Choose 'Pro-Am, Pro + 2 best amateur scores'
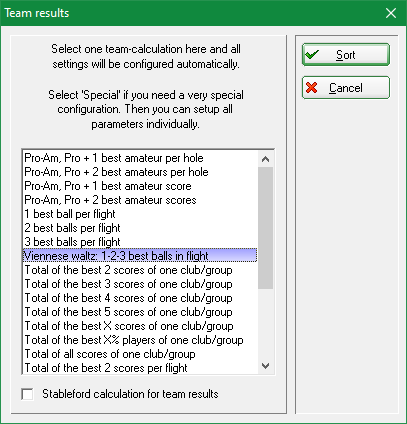The image size is (407, 424). 140,200
